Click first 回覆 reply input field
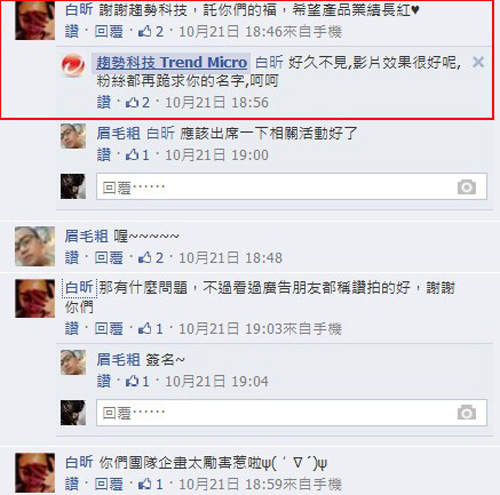Image resolution: width=500 pixels, height=495 pixels. [x=292, y=187]
